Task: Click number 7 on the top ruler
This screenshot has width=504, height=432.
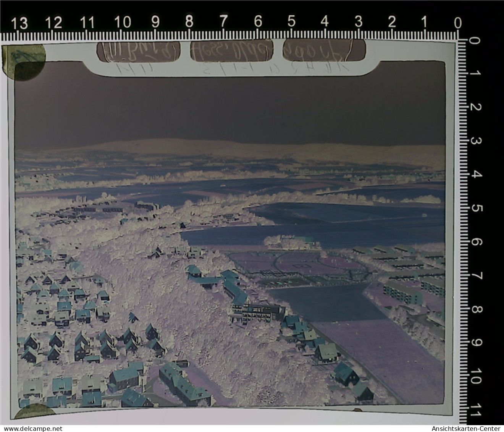Action: [223, 21]
